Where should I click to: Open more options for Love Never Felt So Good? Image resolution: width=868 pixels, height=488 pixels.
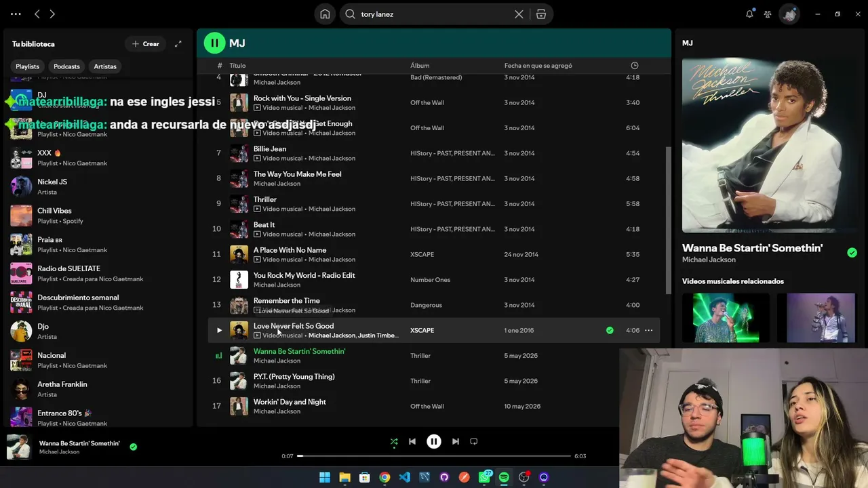point(648,331)
